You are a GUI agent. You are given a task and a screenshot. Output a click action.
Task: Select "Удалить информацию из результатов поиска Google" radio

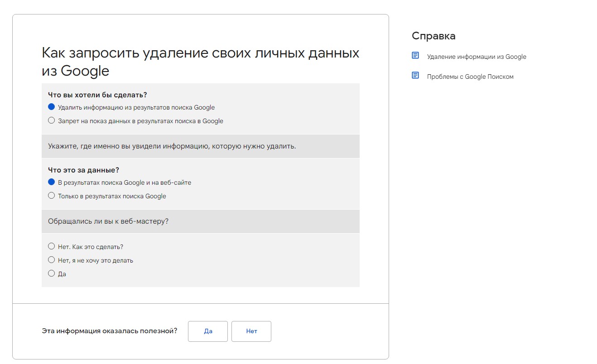pos(51,107)
